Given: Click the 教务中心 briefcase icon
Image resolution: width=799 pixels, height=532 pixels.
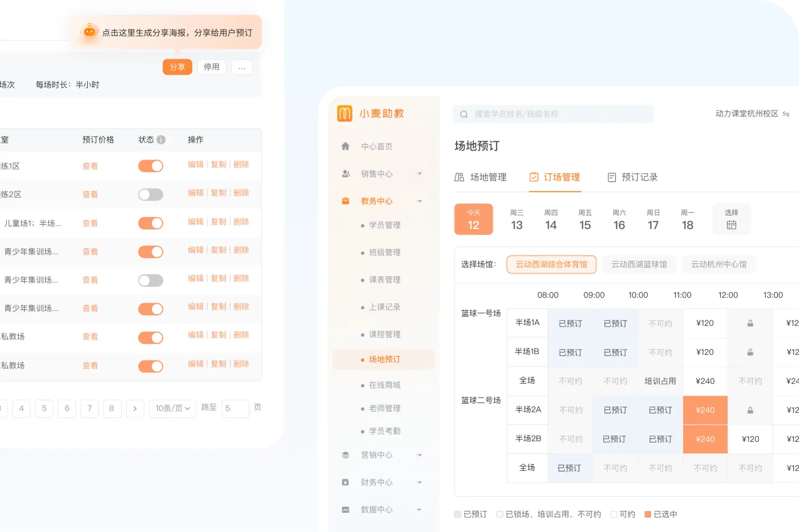Looking at the screenshot, I should 345,201.
